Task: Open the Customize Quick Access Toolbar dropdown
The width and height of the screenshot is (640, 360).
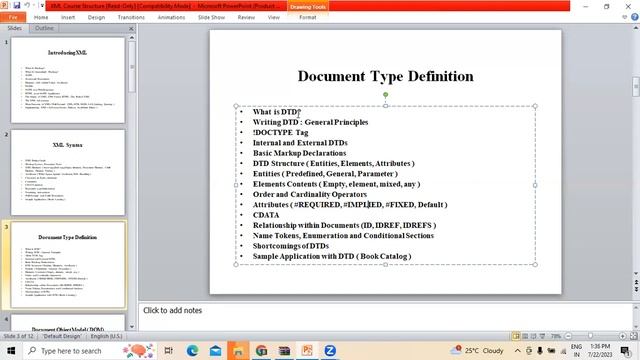Action: (x=42, y=5)
